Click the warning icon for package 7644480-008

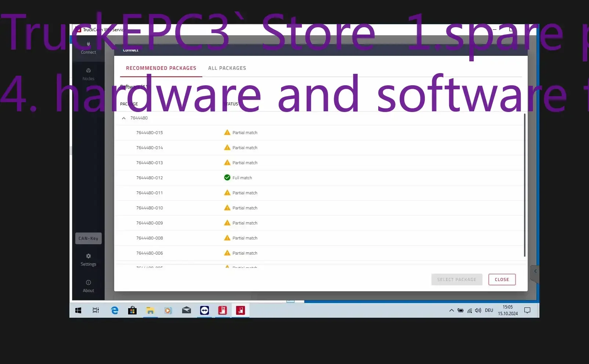pyautogui.click(x=227, y=238)
